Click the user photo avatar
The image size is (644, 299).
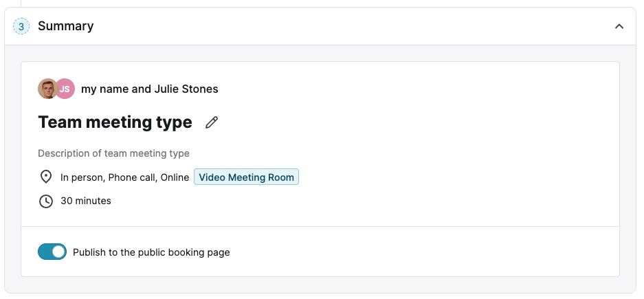coord(47,89)
